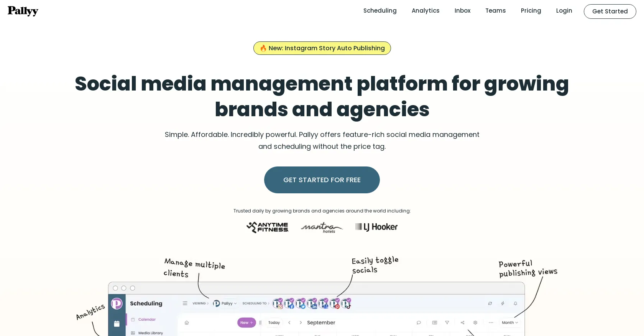Click the Login link
This screenshot has height=336, width=644.
[x=564, y=11]
